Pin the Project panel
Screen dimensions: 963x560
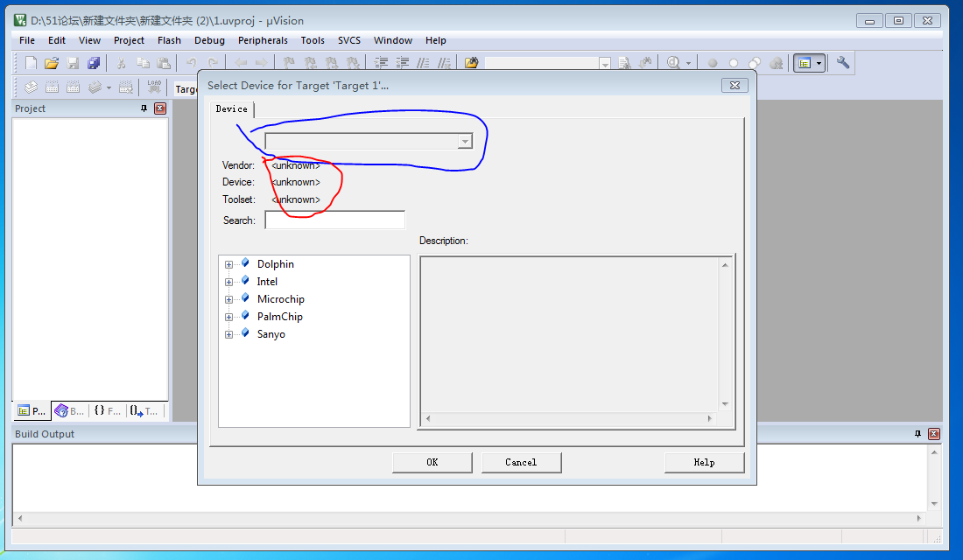click(x=144, y=108)
